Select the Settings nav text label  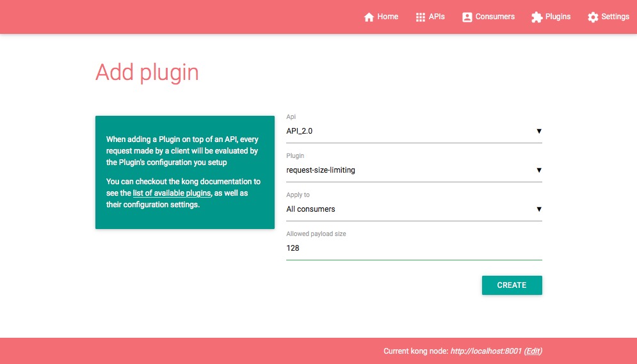[x=615, y=17]
